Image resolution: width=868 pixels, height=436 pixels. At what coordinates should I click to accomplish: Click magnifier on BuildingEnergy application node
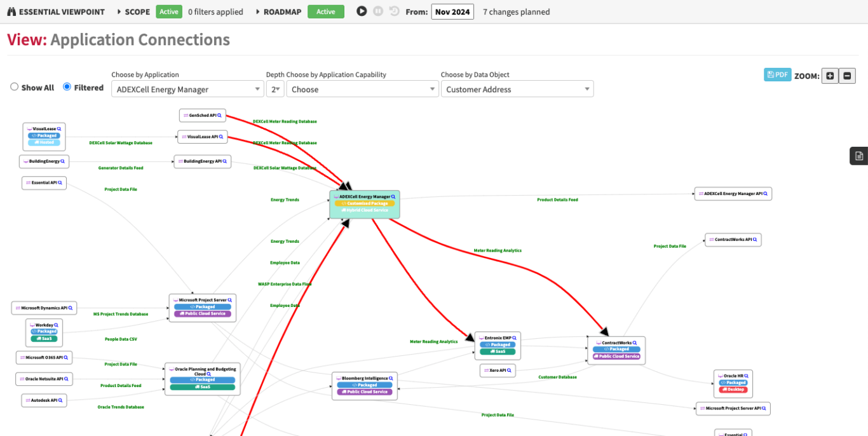click(x=63, y=161)
